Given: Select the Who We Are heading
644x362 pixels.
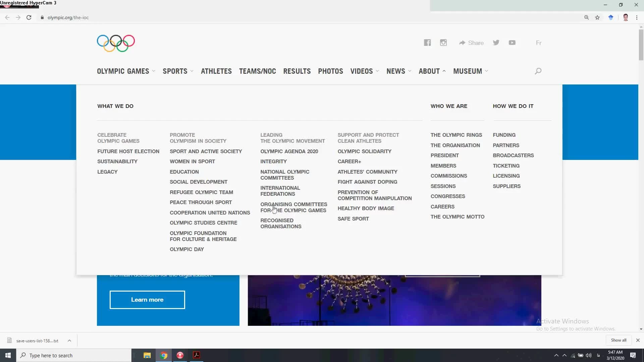Looking at the screenshot, I should [x=449, y=106].
